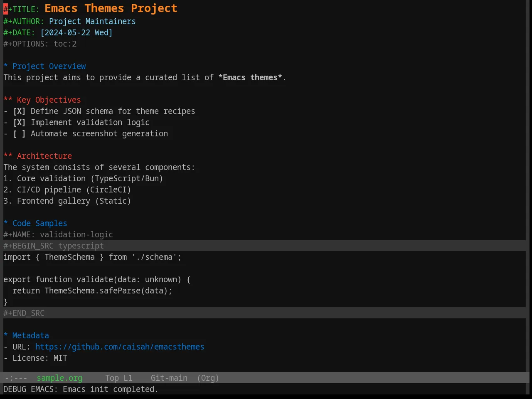Click the return ThemeSchema.safeParse(data) line
The image size is (532, 399).
click(92, 291)
